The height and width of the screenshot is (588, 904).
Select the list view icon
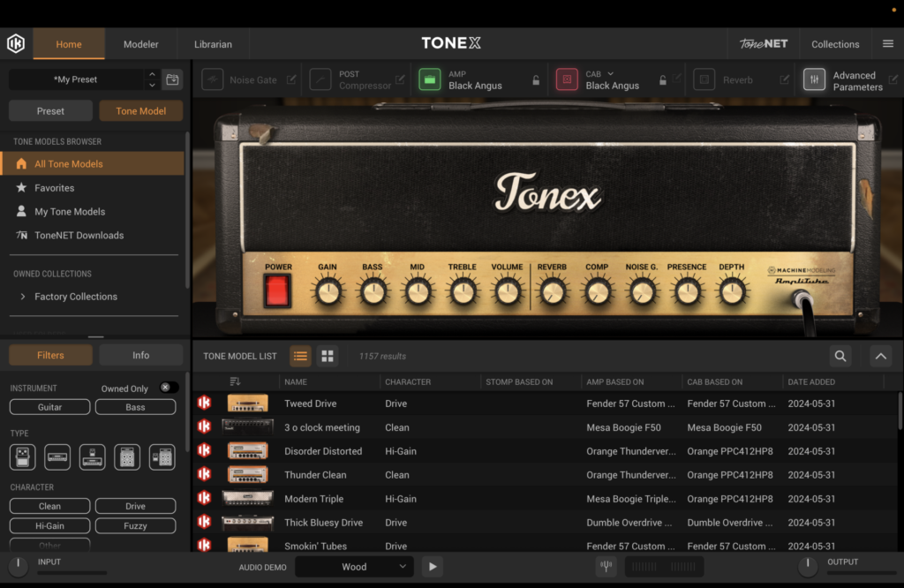301,356
